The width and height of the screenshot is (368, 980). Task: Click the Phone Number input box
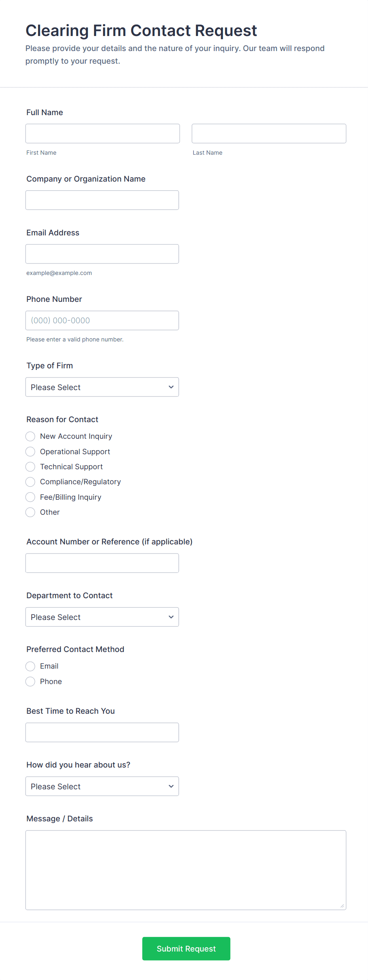pos(102,320)
